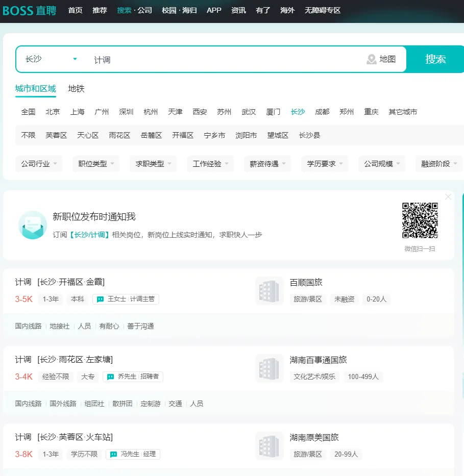This screenshot has height=476, width=464.
Task: Select the 城市和区域 tab
Action: (x=36, y=89)
